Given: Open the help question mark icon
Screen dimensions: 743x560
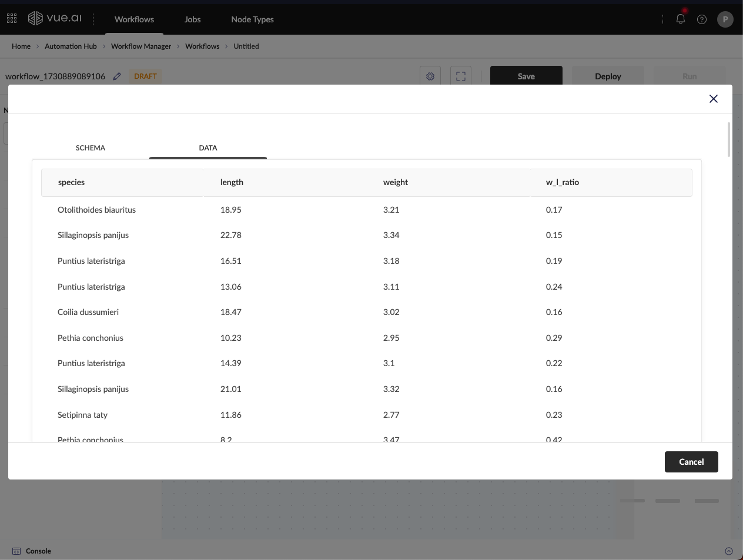Looking at the screenshot, I should (701, 19).
